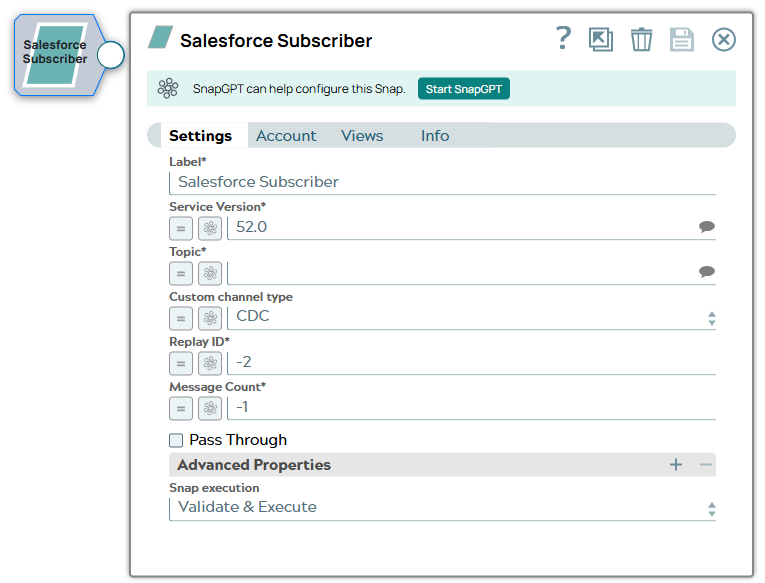This screenshot has width=765, height=583.
Task: Click the Start SnapGPT button
Action: point(463,89)
